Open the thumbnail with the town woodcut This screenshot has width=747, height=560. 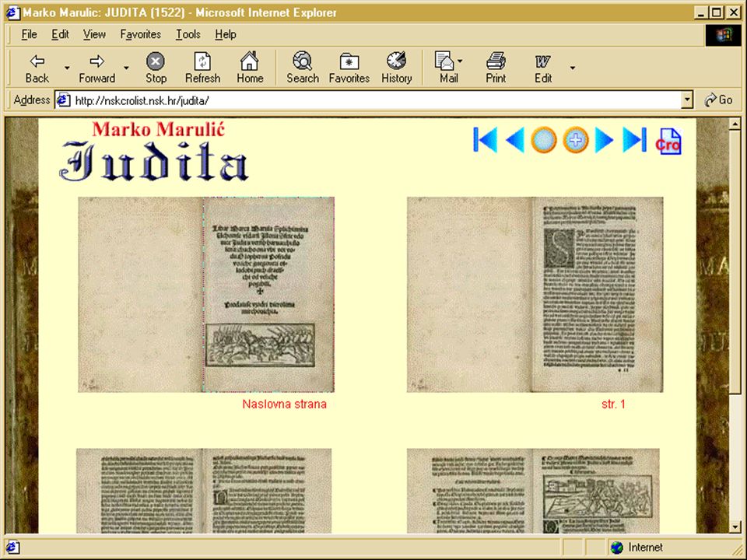click(x=533, y=491)
